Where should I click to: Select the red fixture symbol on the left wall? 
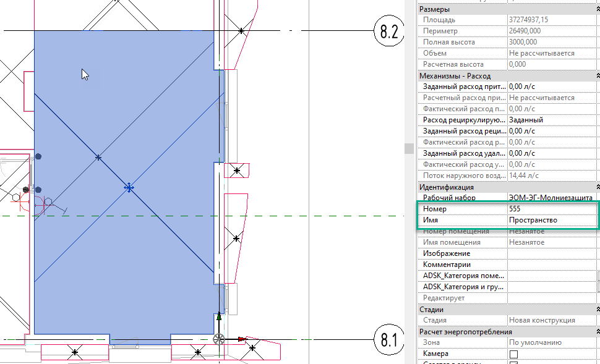pyautogui.click(x=20, y=201)
